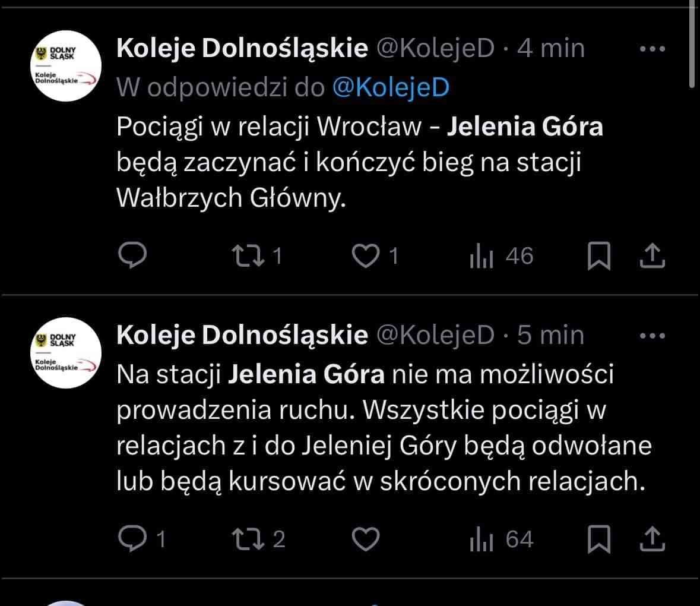Like the tweet posted 5 min ago
Viewport: 700px width, 606px height.
366,539
